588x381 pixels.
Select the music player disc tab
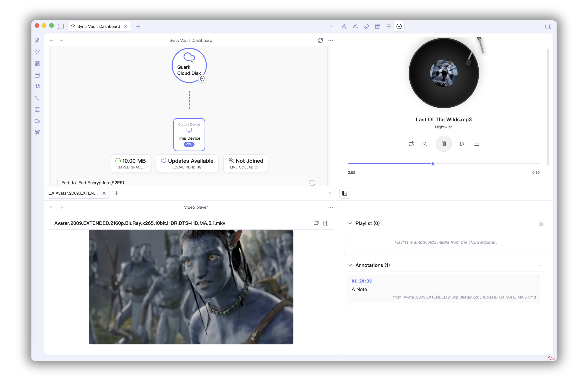pyautogui.click(x=399, y=26)
